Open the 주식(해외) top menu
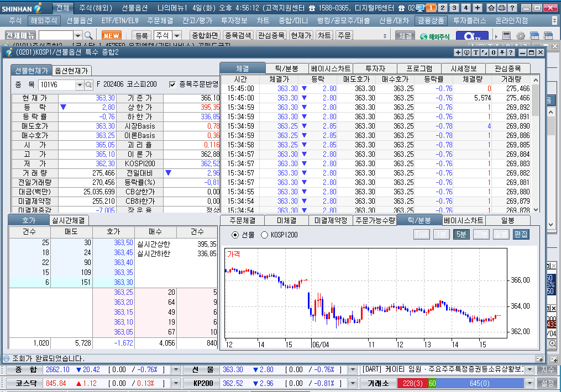The width and height of the screenshot is (561, 392). [x=96, y=8]
